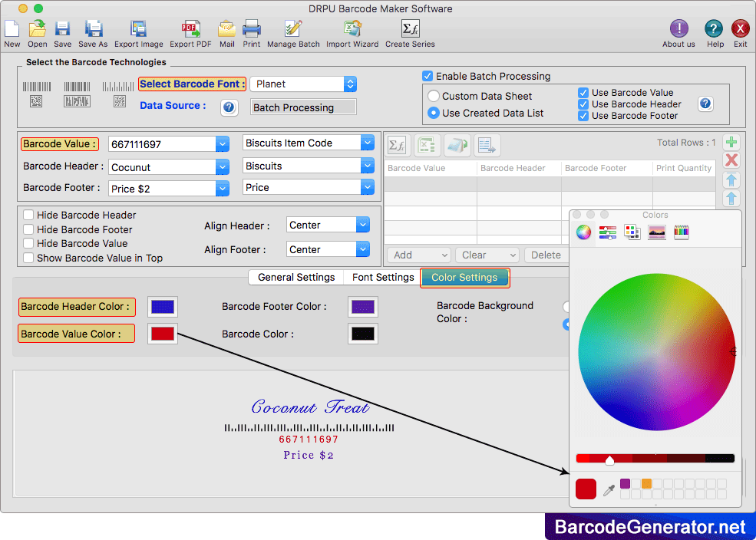Screen dimensions: 756x540
Task: Enable Hide Barcode Value checkbox
Action: pyautogui.click(x=28, y=244)
